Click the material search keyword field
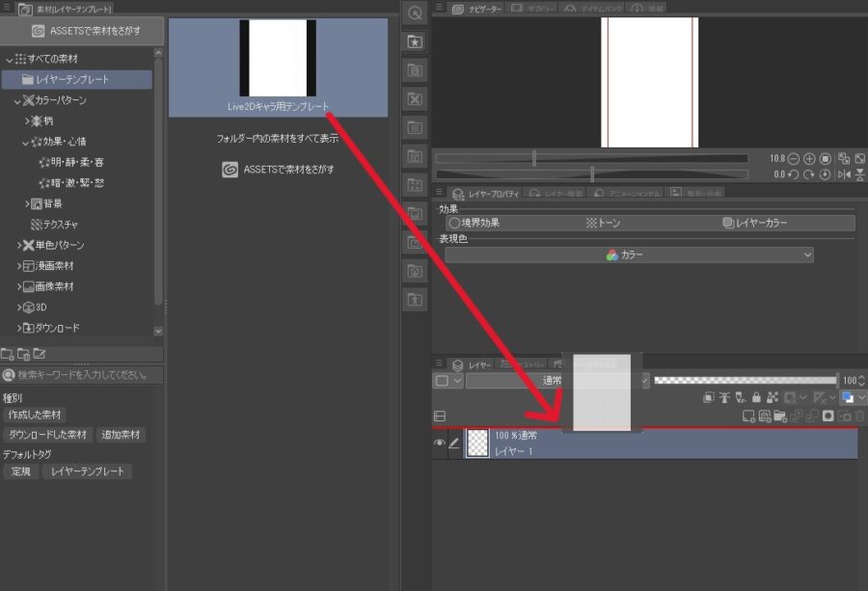Viewport: 868px width, 591px height. point(82,375)
